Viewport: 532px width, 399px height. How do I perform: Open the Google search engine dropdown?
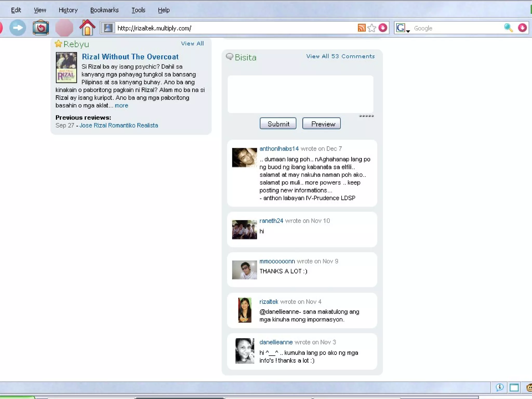click(402, 28)
